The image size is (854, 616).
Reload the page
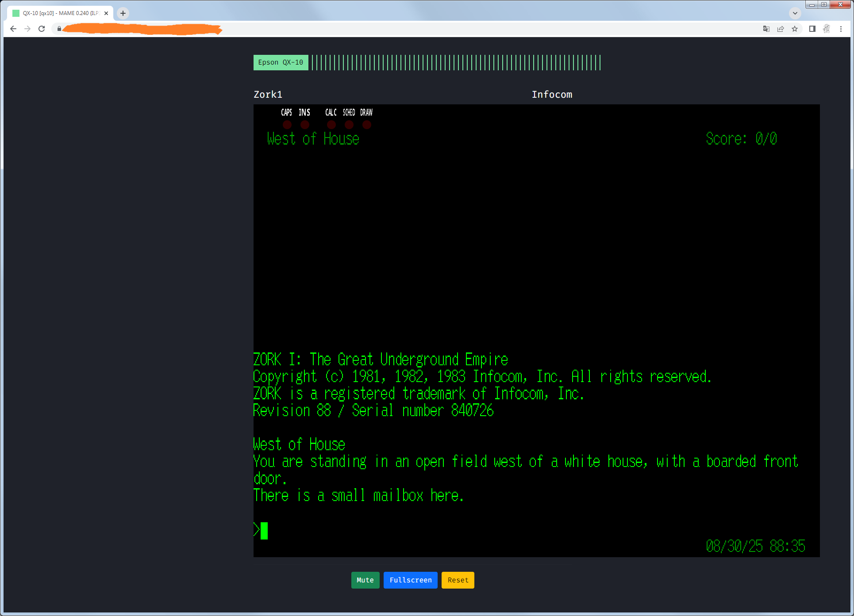(x=42, y=29)
